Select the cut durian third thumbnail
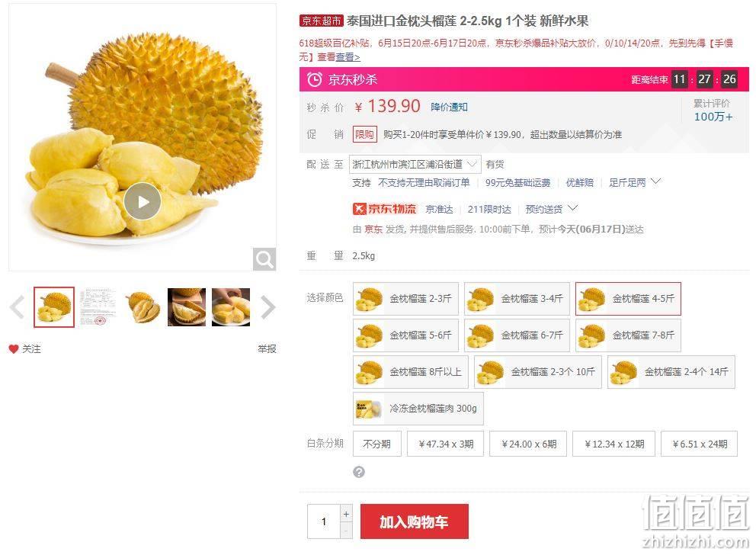The height and width of the screenshot is (555, 756). (143, 307)
